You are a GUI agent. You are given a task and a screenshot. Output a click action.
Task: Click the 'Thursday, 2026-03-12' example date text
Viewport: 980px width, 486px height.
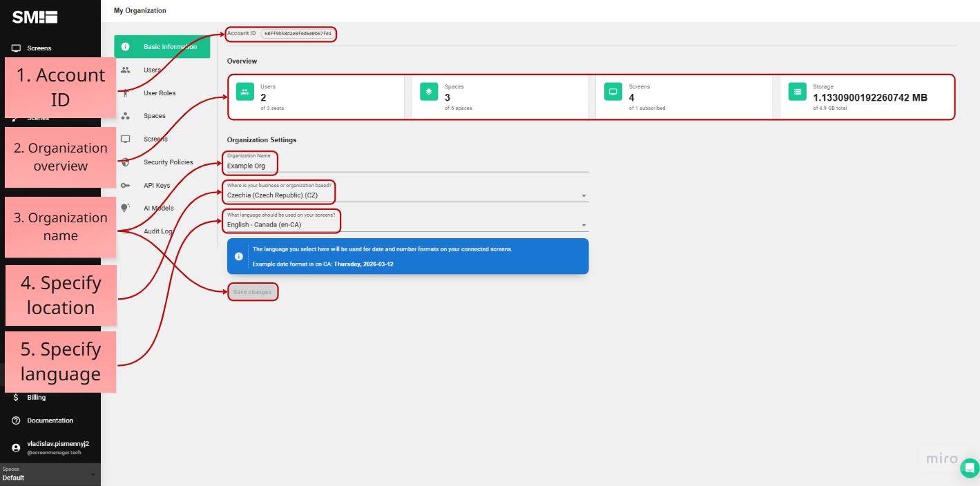[363, 264]
